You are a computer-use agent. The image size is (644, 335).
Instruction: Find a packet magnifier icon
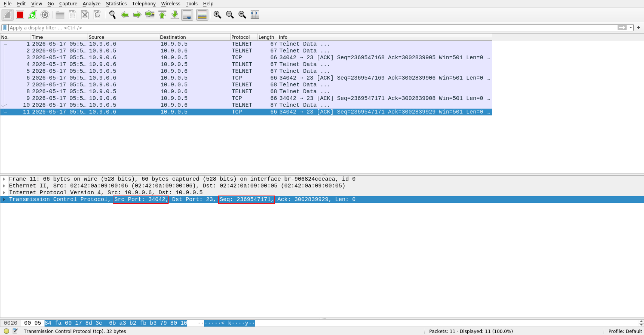tap(112, 15)
